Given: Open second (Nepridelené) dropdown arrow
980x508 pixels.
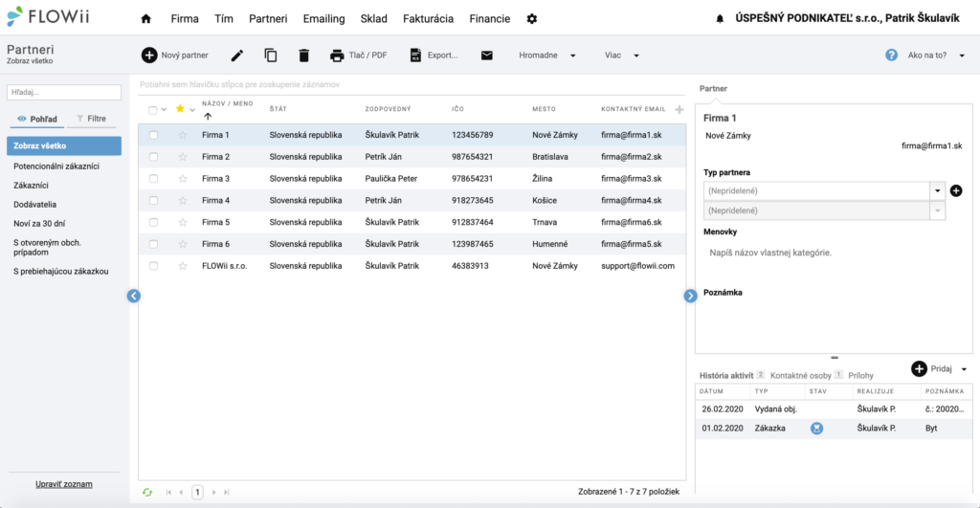Looking at the screenshot, I should [937, 210].
